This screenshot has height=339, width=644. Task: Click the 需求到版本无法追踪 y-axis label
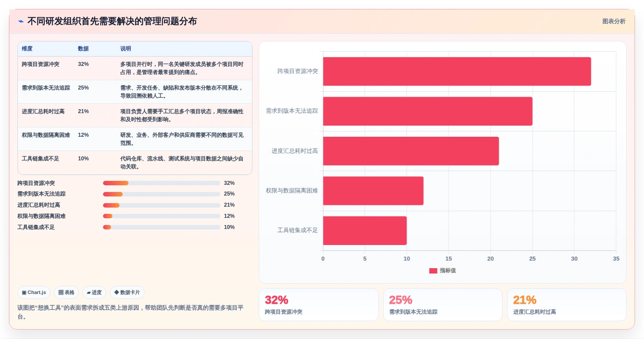292,111
